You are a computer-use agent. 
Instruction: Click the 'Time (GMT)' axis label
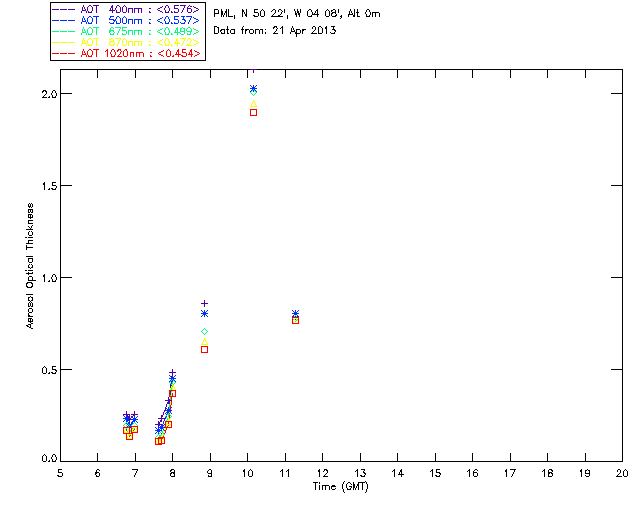click(340, 487)
